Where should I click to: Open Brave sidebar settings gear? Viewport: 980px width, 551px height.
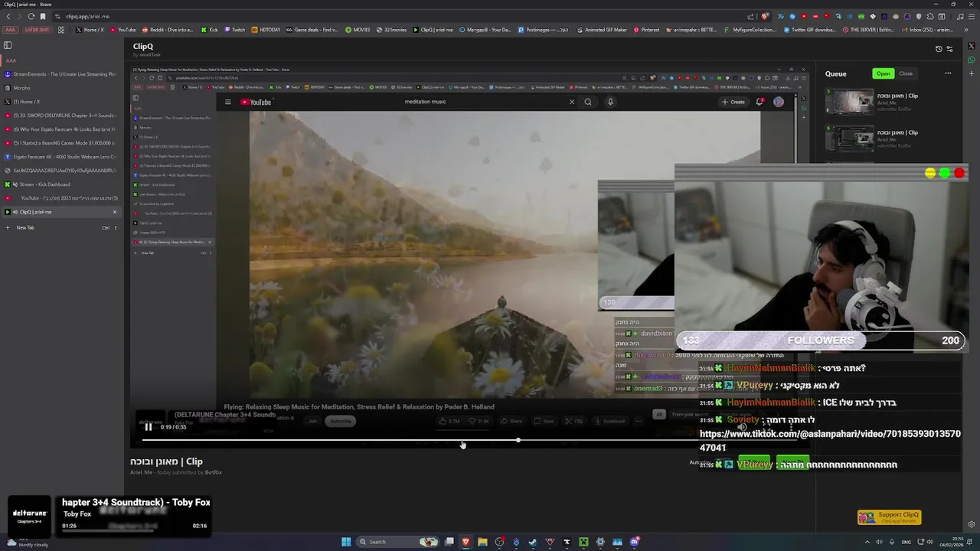pos(972,525)
